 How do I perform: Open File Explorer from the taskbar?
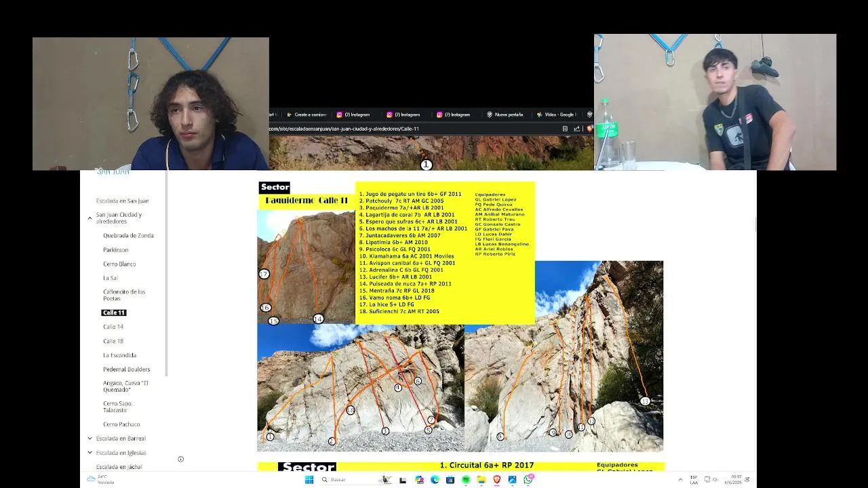coord(481,480)
